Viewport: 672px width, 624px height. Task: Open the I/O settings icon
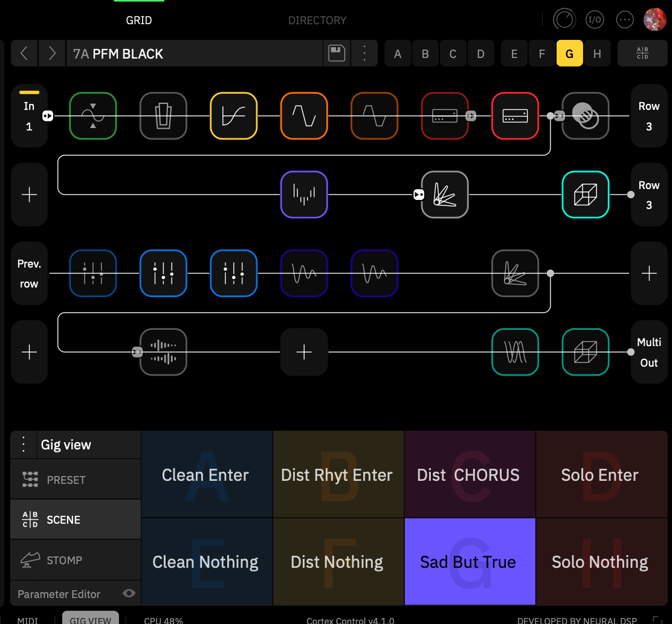[595, 20]
